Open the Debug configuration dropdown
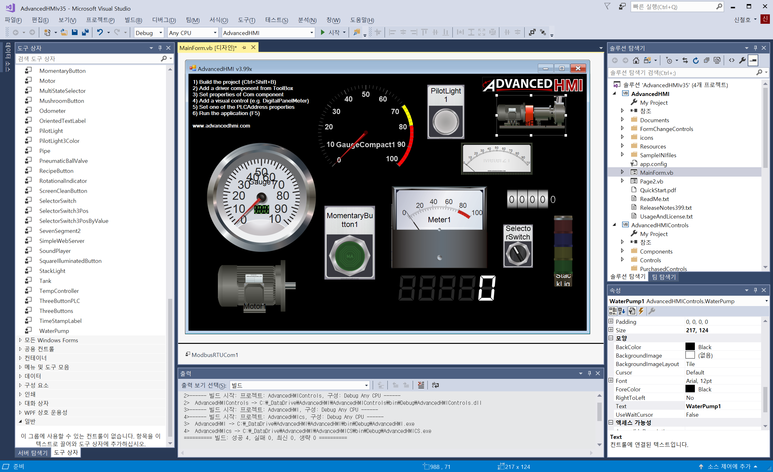This screenshot has width=773, height=472. (148, 32)
